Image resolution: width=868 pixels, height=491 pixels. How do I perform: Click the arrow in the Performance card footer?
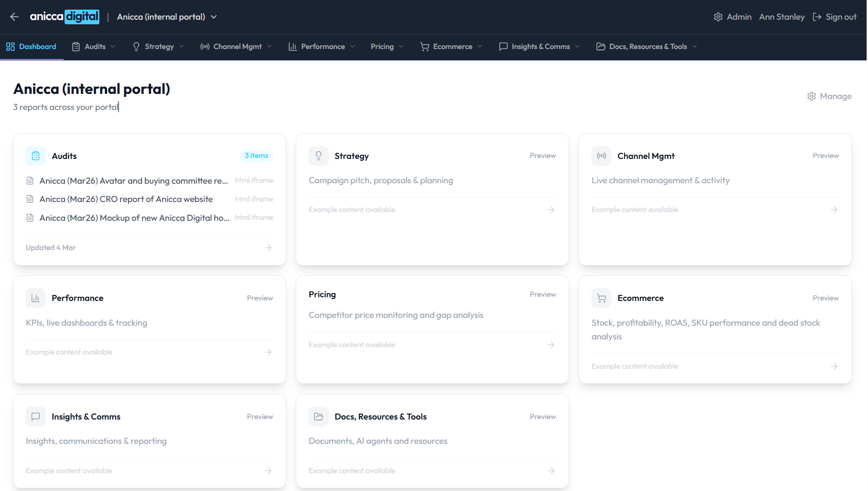268,352
